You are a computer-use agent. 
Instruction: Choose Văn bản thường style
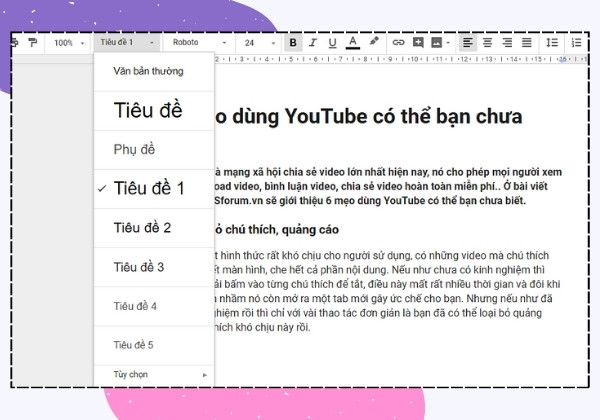[154, 72]
